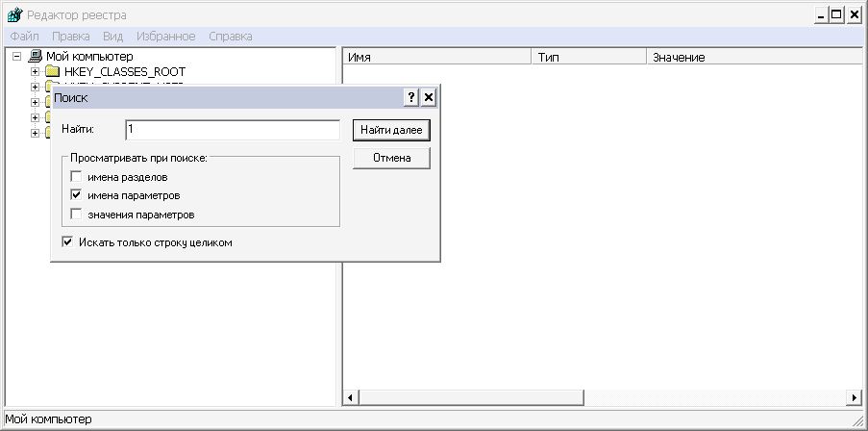This screenshot has width=868, height=431.
Task: Toggle Искать только строку целиком option
Action: click(x=67, y=242)
